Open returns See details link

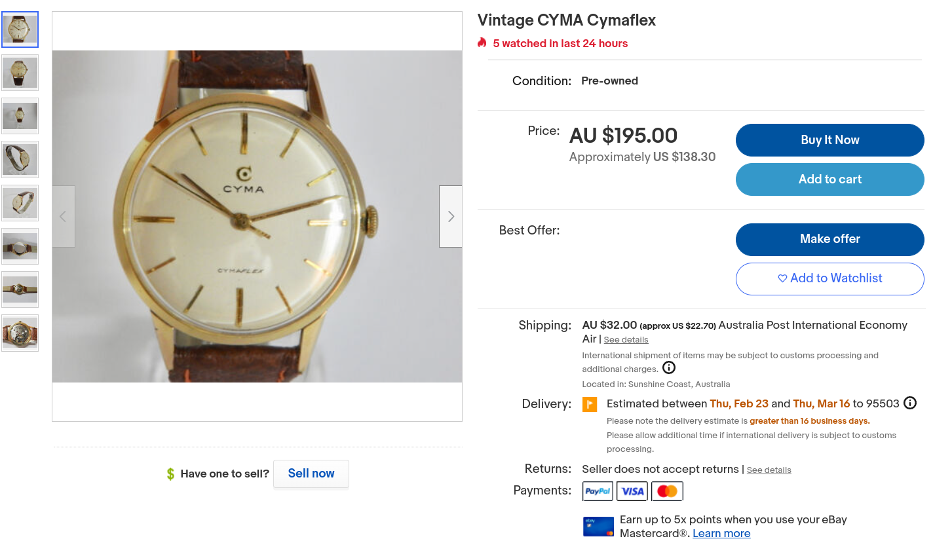[x=769, y=470]
